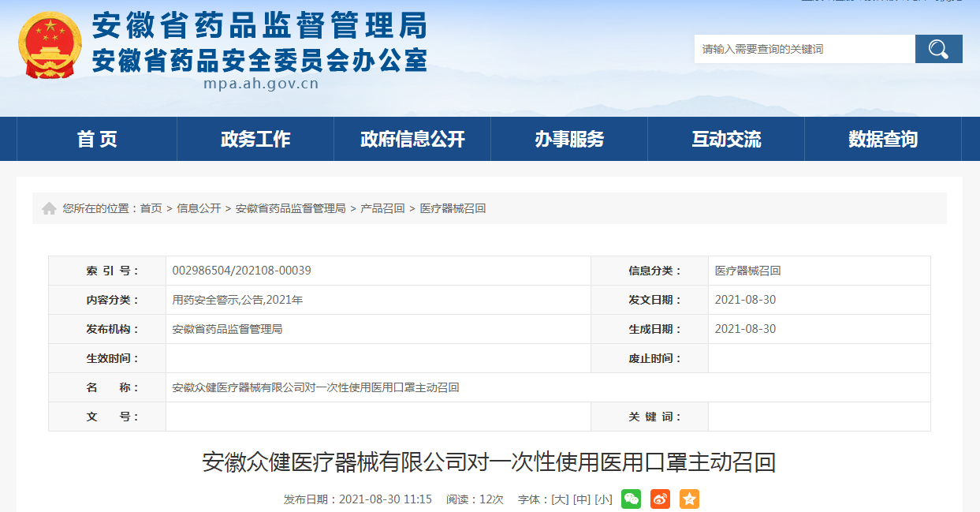
Task: Click the 关键词 label cell
Action: (x=650, y=417)
